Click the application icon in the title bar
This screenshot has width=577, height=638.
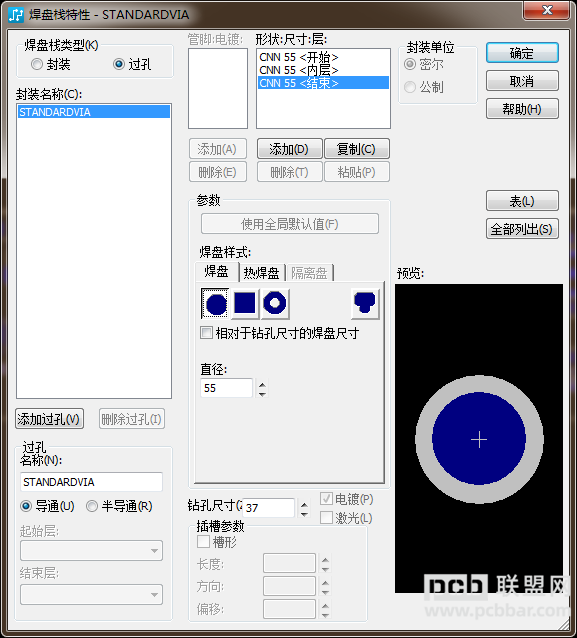coord(16,14)
